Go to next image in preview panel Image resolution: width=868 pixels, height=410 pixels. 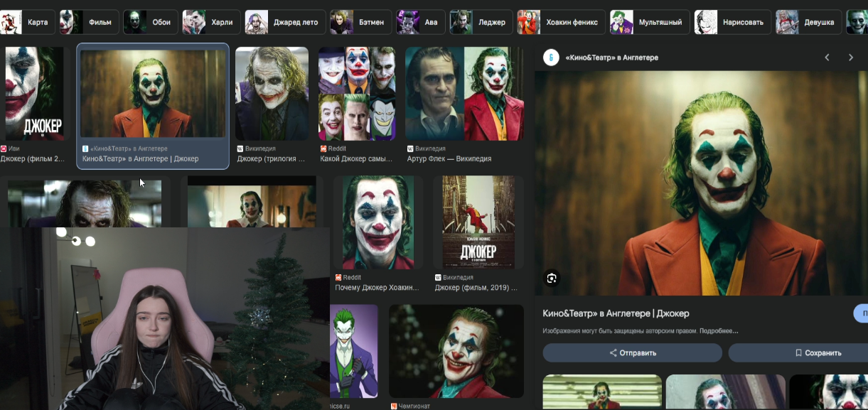tap(850, 58)
